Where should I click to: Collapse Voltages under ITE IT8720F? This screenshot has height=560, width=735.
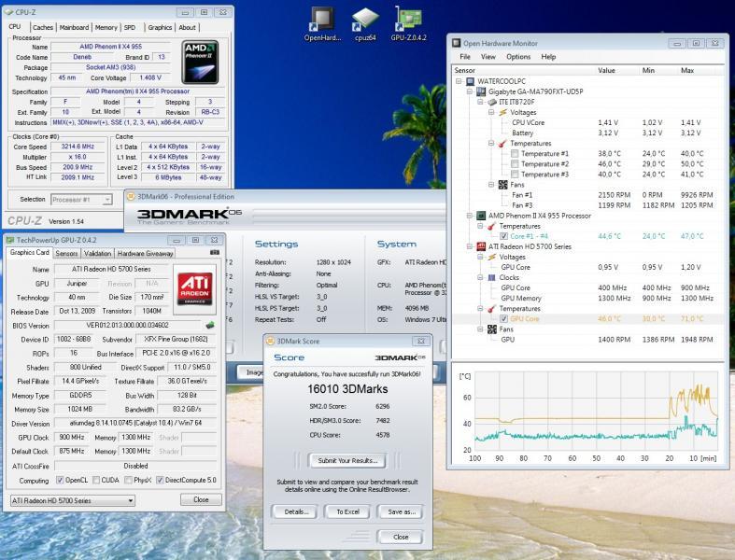click(x=491, y=113)
